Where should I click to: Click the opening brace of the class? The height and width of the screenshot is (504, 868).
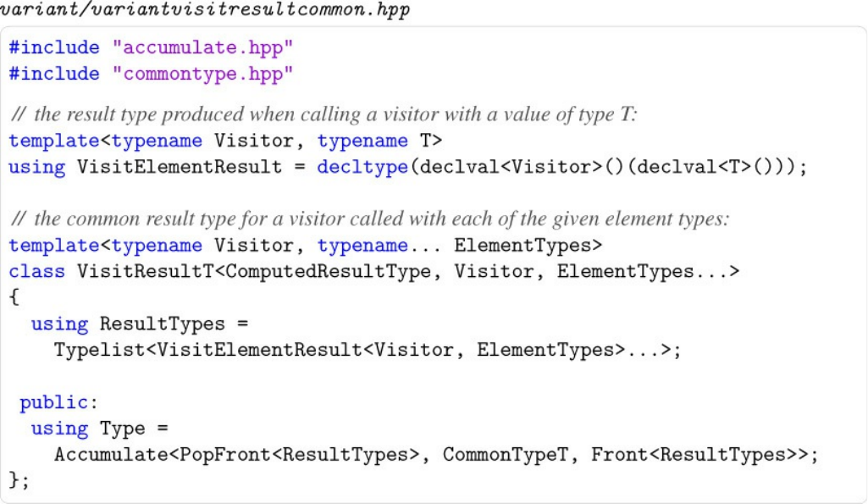click(x=14, y=297)
